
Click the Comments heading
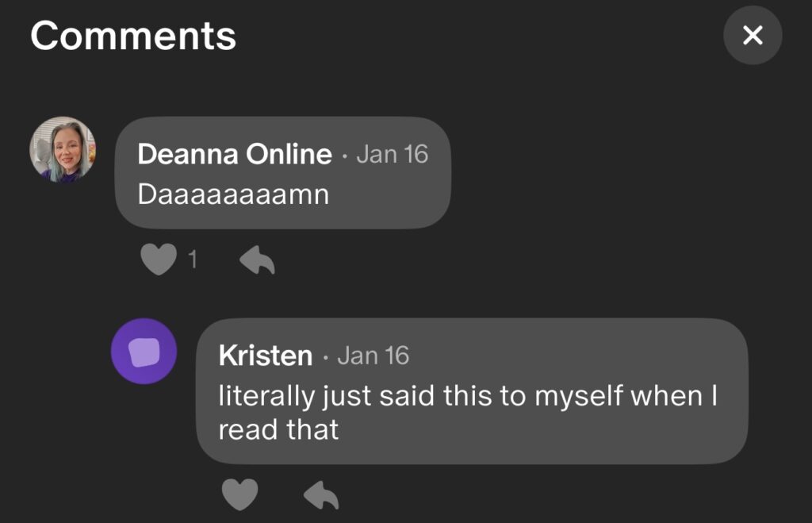[133, 36]
